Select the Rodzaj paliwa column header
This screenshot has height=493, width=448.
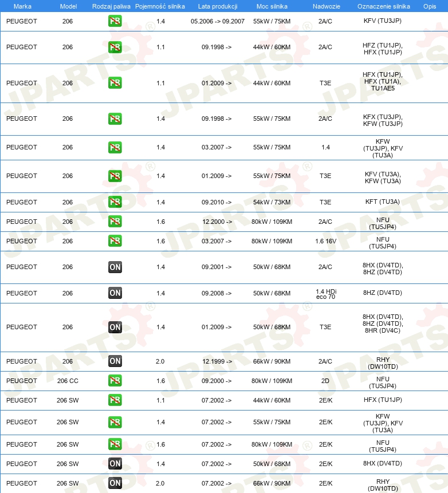111,6
